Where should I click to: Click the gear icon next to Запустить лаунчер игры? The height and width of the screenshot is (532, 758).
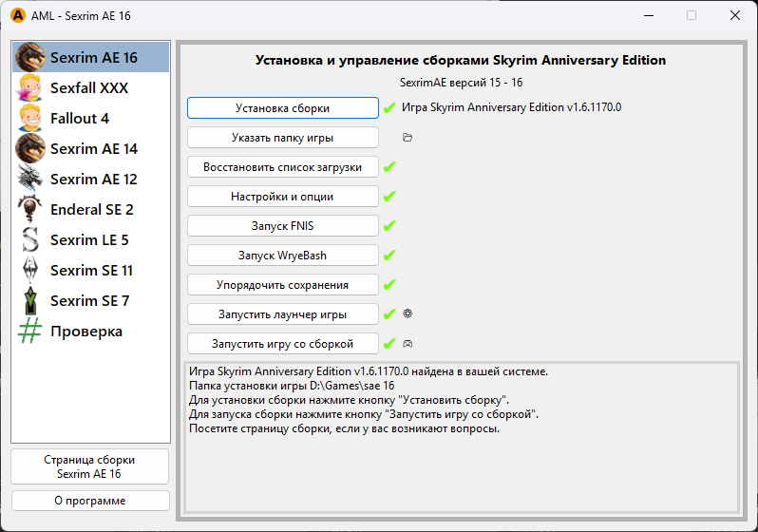pos(407,313)
